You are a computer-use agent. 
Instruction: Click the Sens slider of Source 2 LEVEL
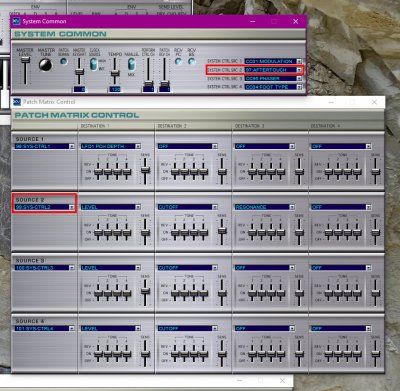(x=145, y=232)
